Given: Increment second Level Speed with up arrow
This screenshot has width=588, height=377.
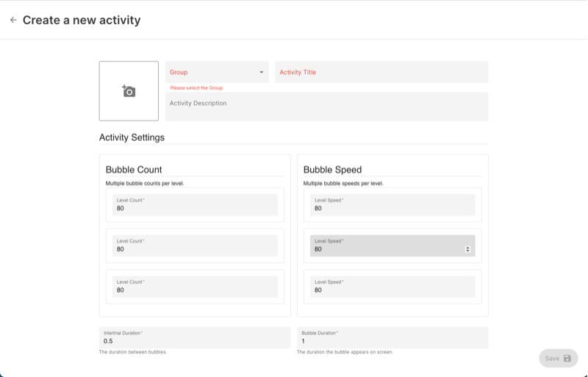Looking at the screenshot, I should pos(468,248).
